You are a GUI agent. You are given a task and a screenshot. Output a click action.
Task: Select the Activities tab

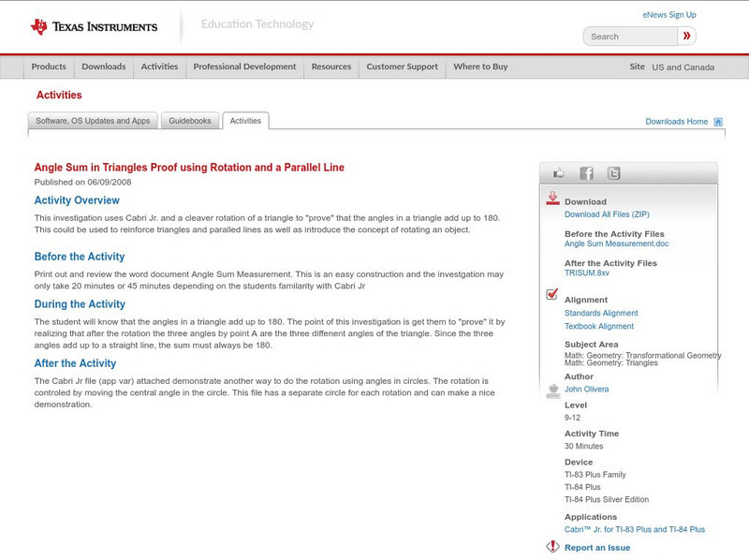tap(245, 121)
